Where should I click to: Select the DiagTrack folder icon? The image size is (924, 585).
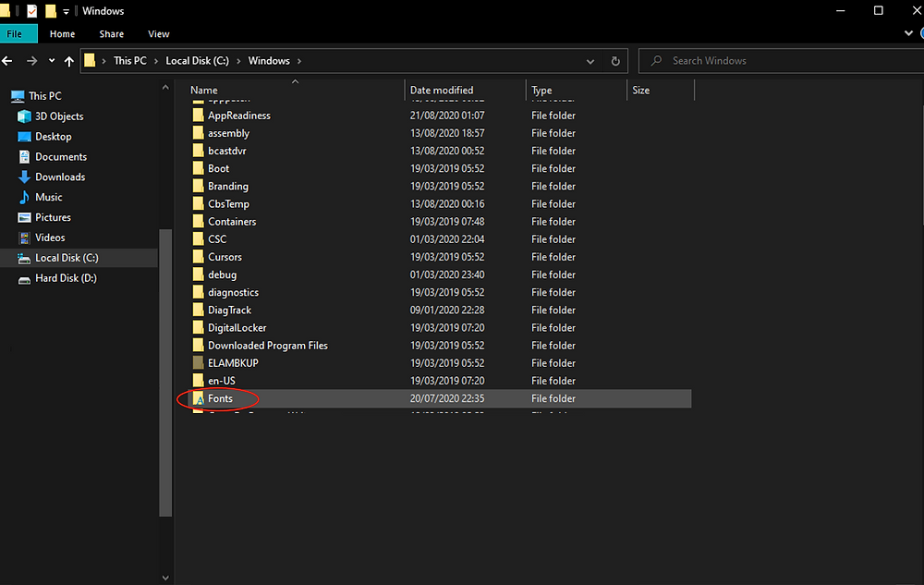(199, 310)
